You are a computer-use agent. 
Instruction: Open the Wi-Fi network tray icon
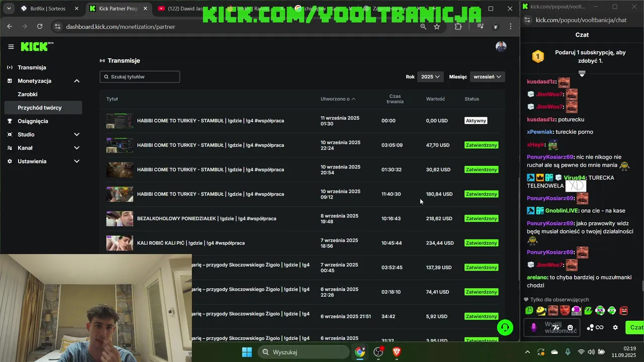click(581, 352)
